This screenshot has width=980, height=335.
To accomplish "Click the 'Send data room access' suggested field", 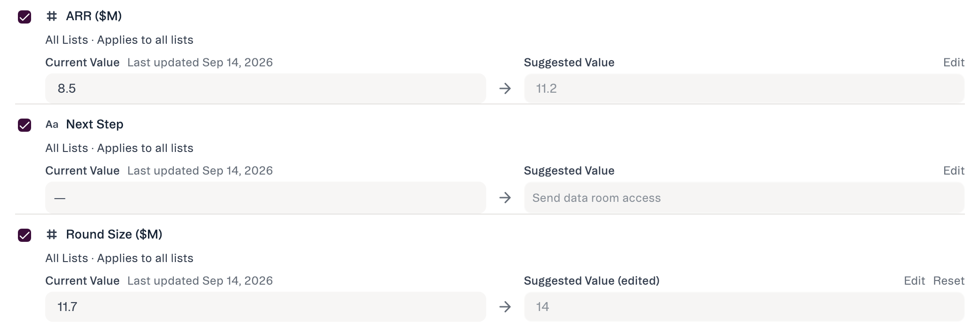I will point(744,198).
